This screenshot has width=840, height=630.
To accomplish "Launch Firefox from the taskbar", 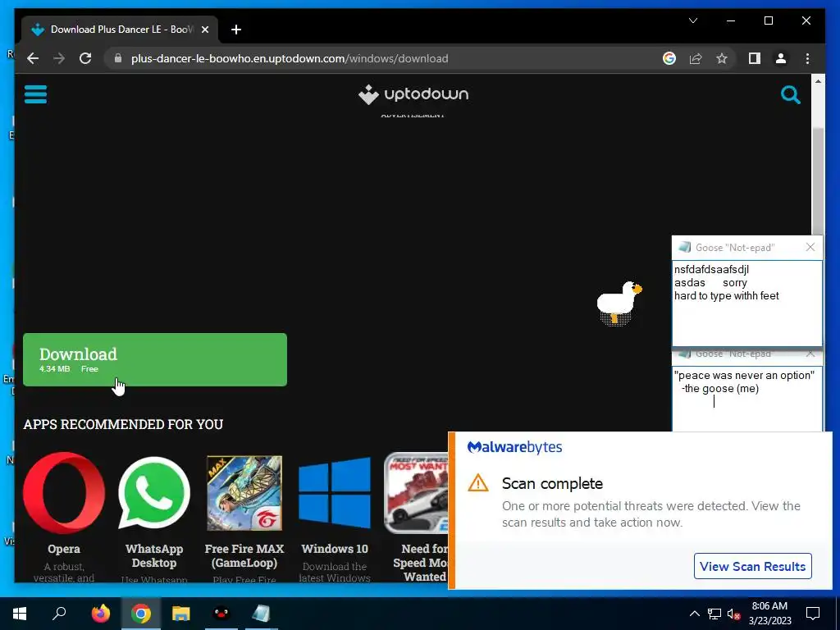I will 100,614.
